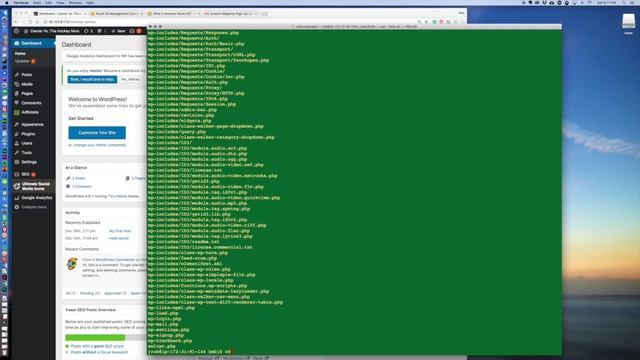Click the commenter avatar in Recent Comments
Image resolution: width=640 pixels, height=360 pixels.
[x=72, y=264]
